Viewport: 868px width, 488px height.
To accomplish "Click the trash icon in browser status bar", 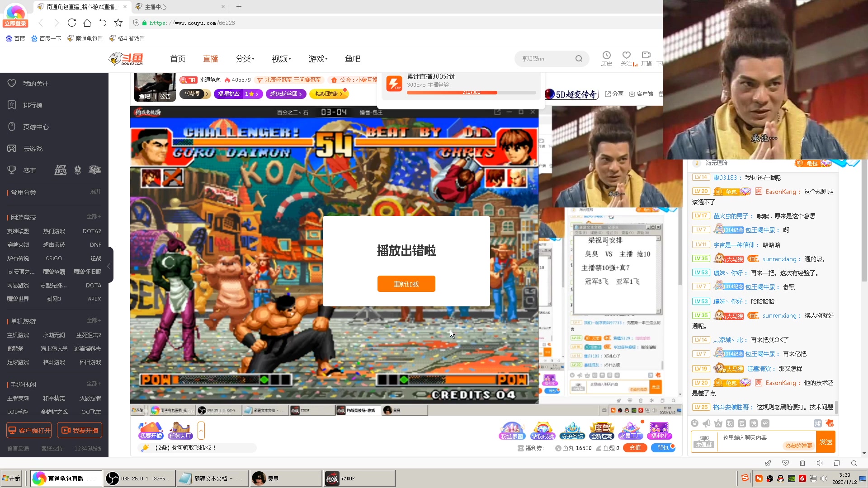I will 802,463.
